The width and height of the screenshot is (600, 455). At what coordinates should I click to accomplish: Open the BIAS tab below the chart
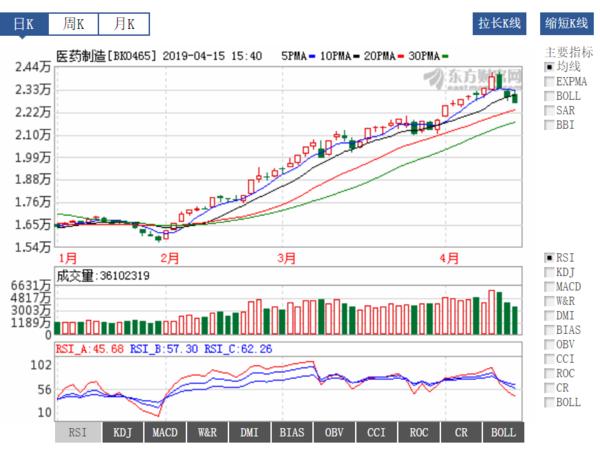coord(292,432)
